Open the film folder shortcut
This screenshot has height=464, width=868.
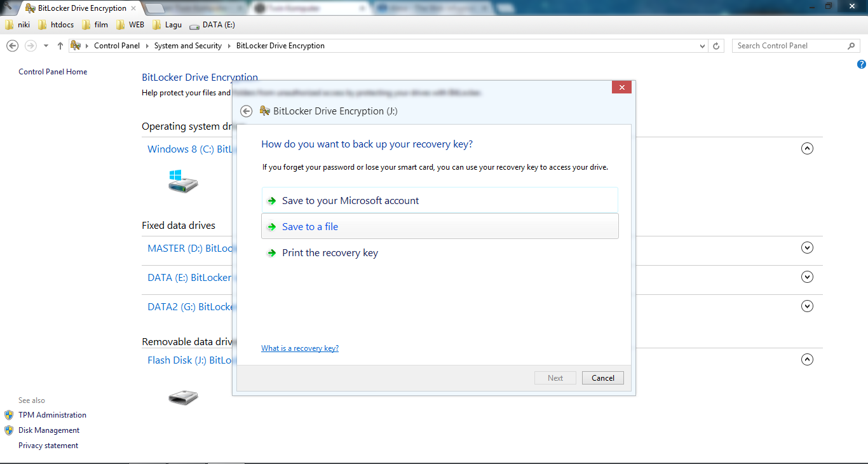point(95,25)
